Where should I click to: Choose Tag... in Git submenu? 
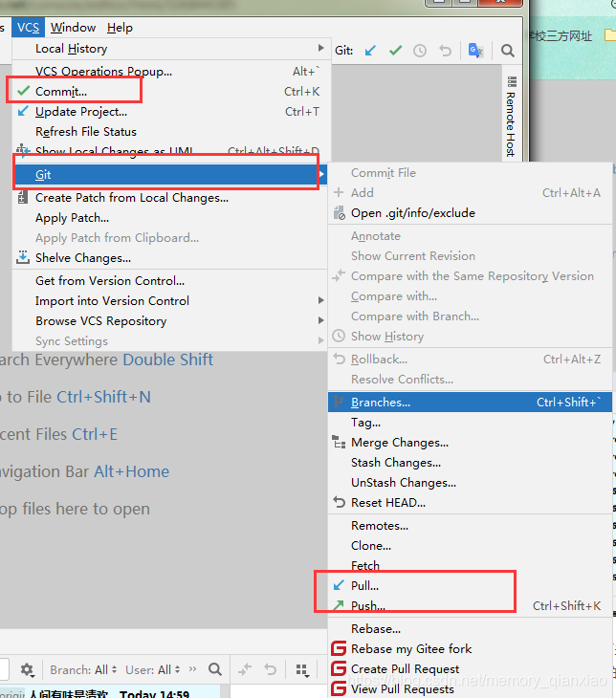click(x=470, y=422)
